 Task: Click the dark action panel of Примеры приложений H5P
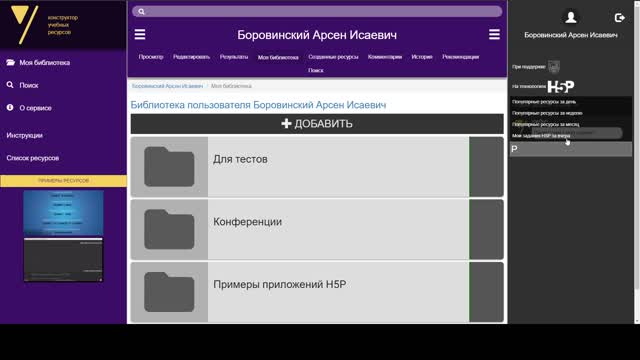tap(486, 292)
